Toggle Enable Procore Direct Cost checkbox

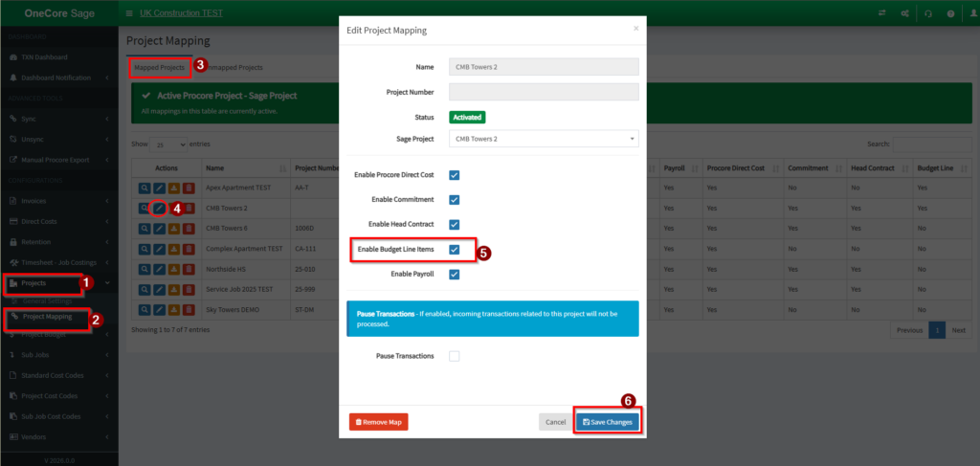(455, 175)
